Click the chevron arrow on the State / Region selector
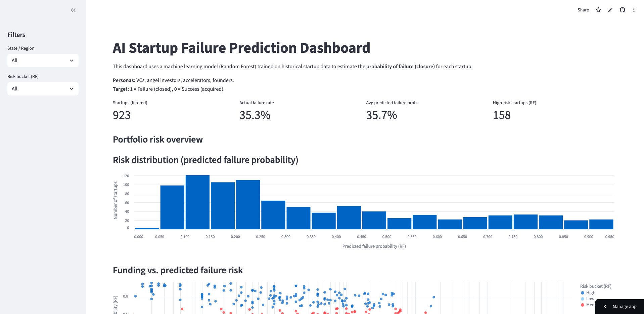The height and width of the screenshot is (314, 644). pyautogui.click(x=71, y=61)
